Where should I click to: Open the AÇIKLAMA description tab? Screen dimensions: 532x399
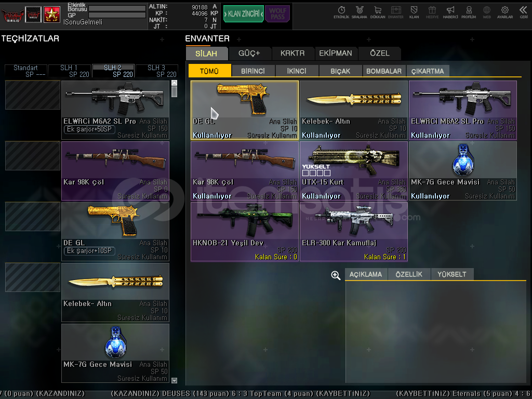[366, 274]
